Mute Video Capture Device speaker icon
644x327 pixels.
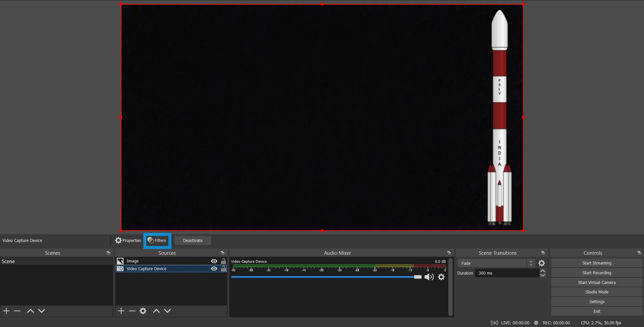pos(429,277)
